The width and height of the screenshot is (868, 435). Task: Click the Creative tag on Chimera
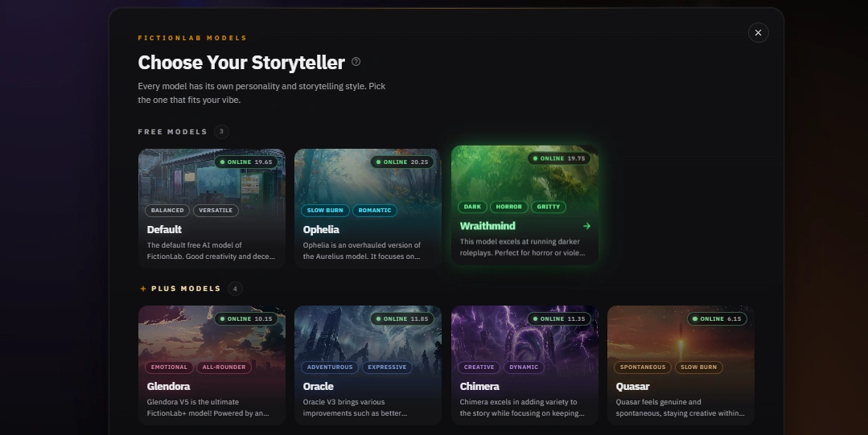[479, 367]
